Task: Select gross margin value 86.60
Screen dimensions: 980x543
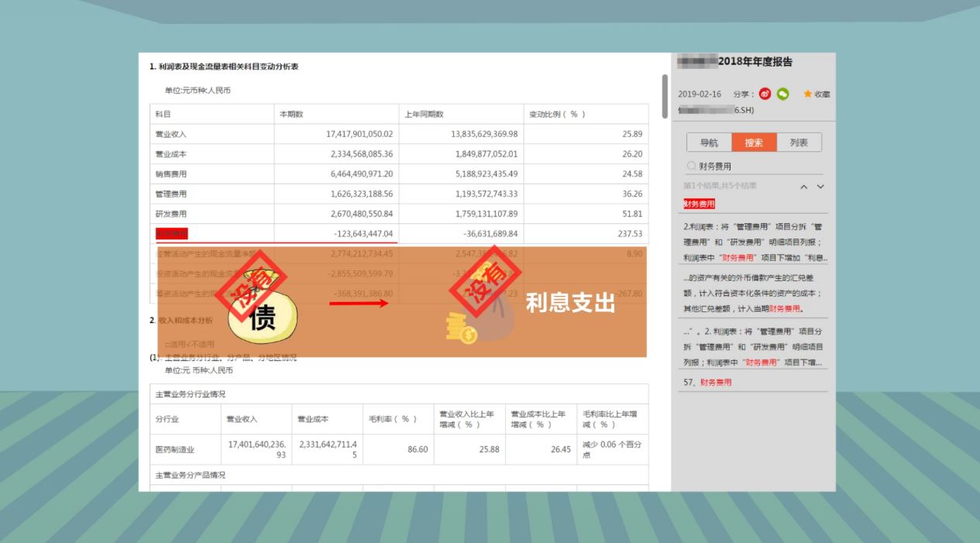Action: pyautogui.click(x=417, y=449)
